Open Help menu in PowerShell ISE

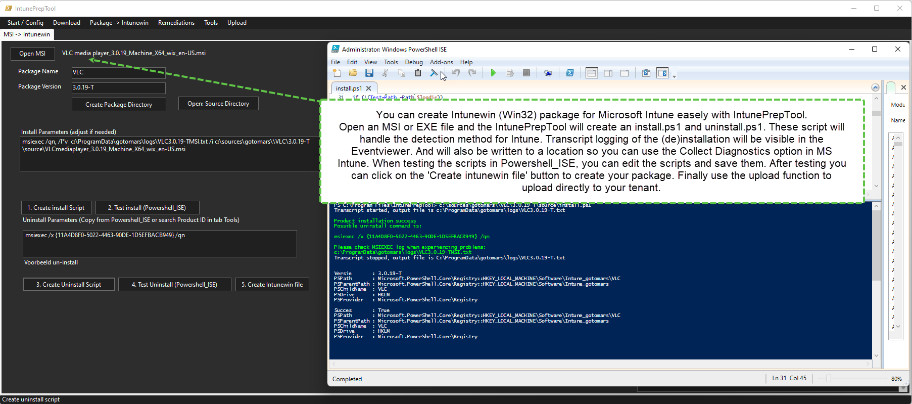[466, 62]
